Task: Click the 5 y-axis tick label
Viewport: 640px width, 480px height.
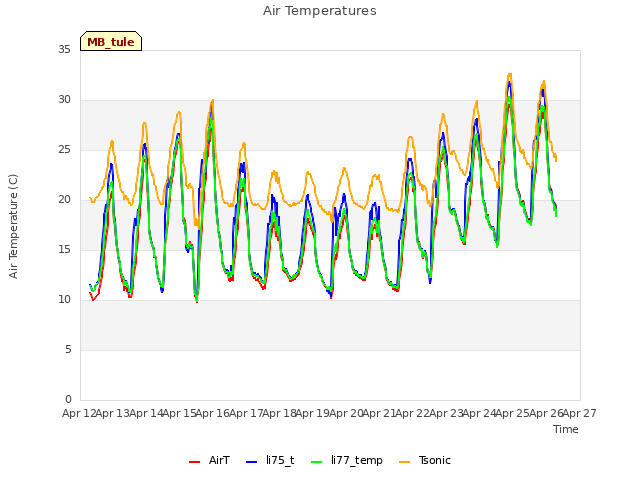Action: [68, 350]
